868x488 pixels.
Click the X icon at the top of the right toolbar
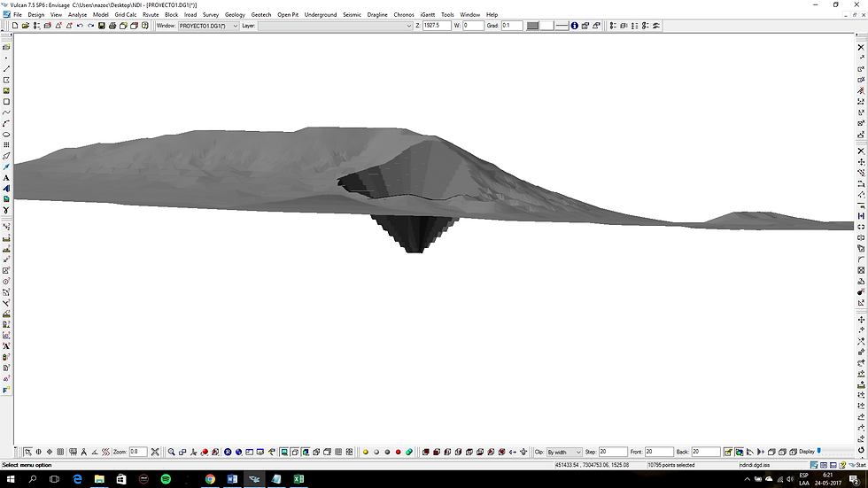[x=861, y=48]
